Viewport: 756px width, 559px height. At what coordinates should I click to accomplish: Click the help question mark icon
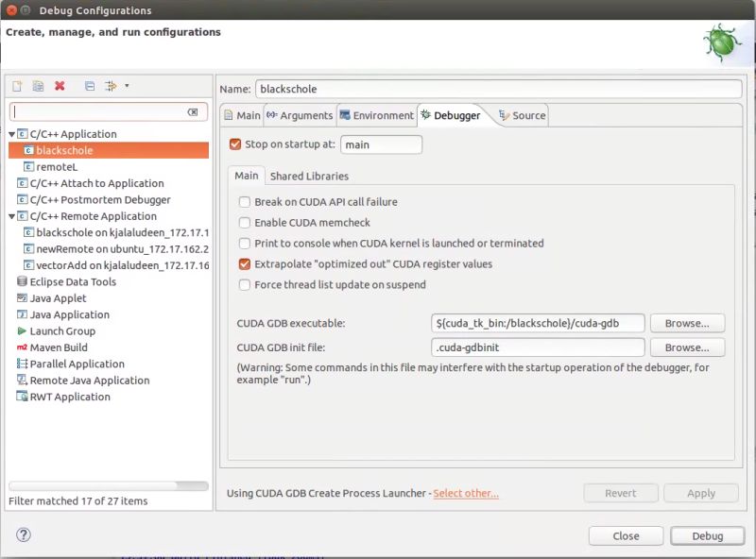click(x=24, y=535)
